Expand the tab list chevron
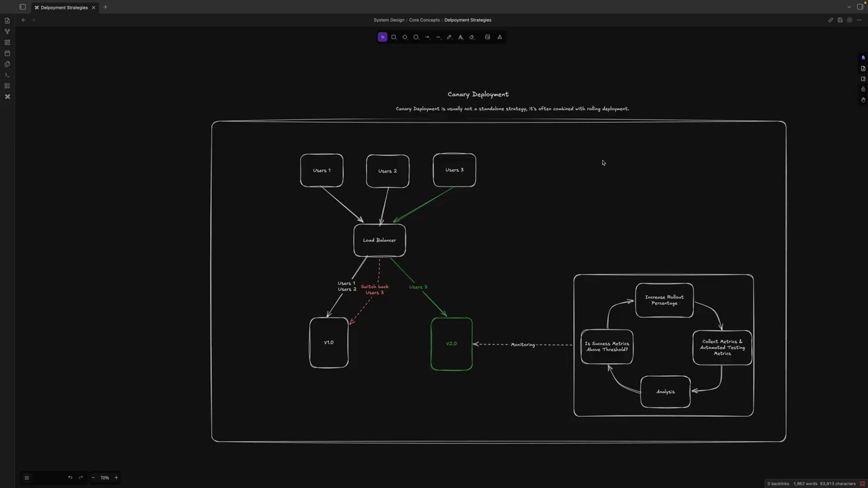This screenshot has width=868, height=488. coord(849,7)
